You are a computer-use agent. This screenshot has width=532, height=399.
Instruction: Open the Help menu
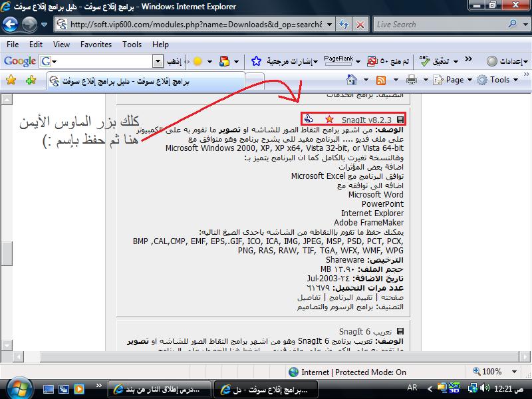(160, 45)
